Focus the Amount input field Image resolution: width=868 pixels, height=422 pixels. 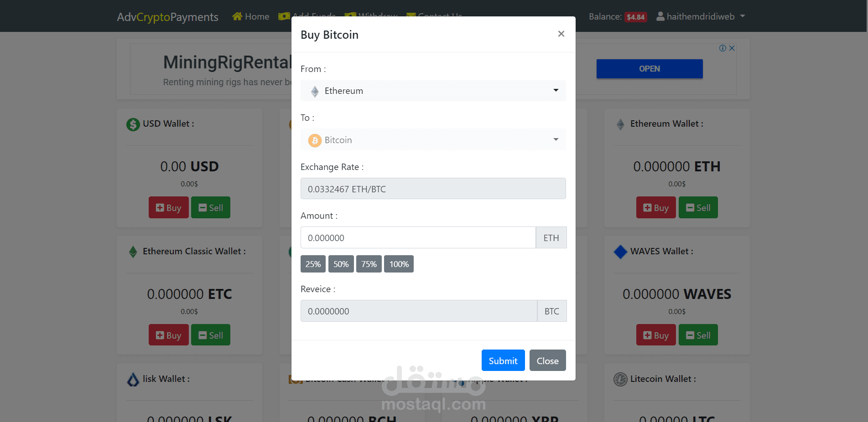pyautogui.click(x=418, y=238)
